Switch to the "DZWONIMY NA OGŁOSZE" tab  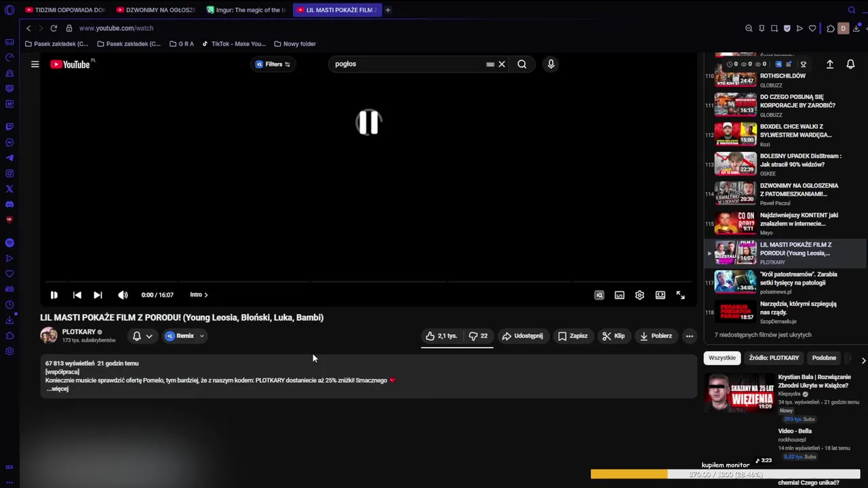pos(155,10)
